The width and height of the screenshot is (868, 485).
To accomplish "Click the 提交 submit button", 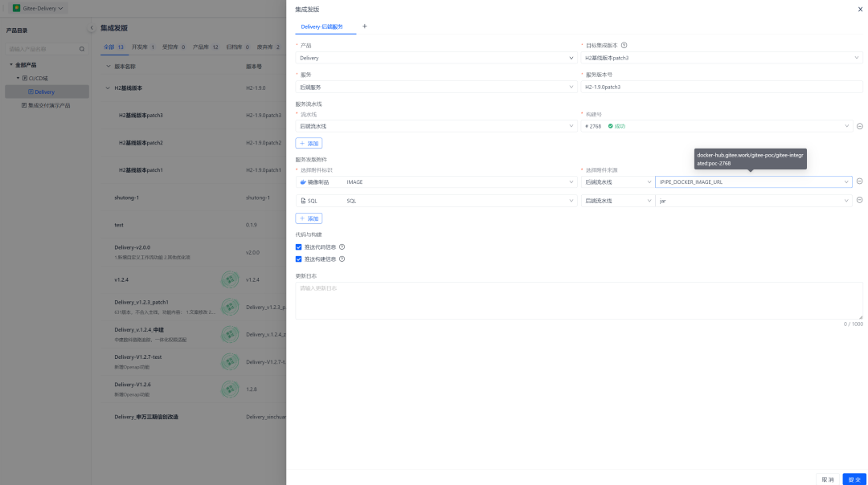I will coord(854,479).
